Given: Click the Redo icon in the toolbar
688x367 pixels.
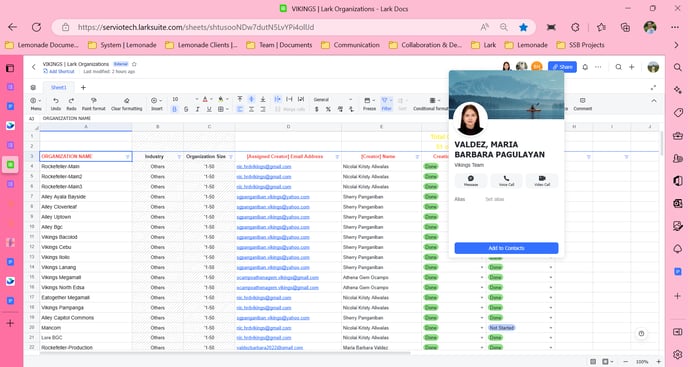Looking at the screenshot, I should click(x=72, y=101).
